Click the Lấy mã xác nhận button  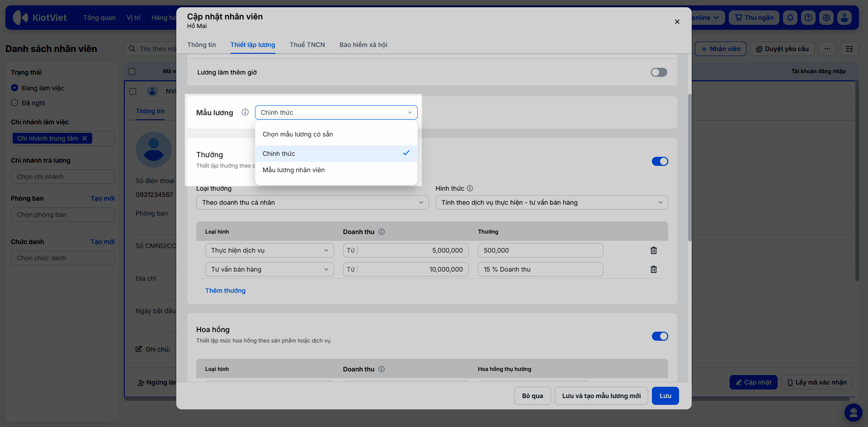pos(817,382)
